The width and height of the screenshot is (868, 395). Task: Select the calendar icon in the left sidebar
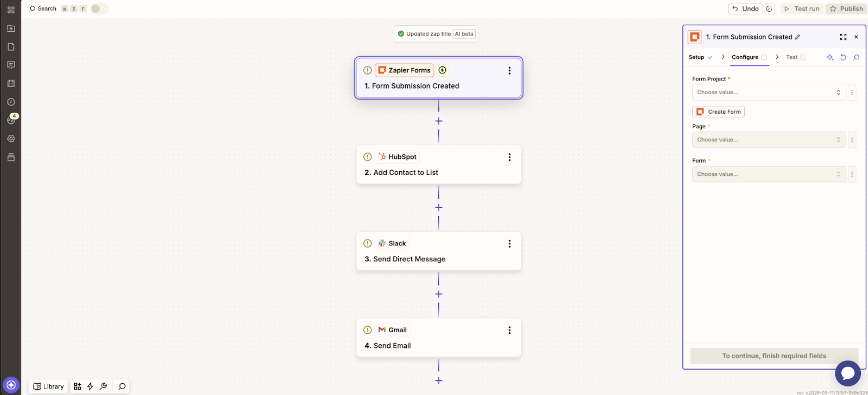tap(11, 83)
